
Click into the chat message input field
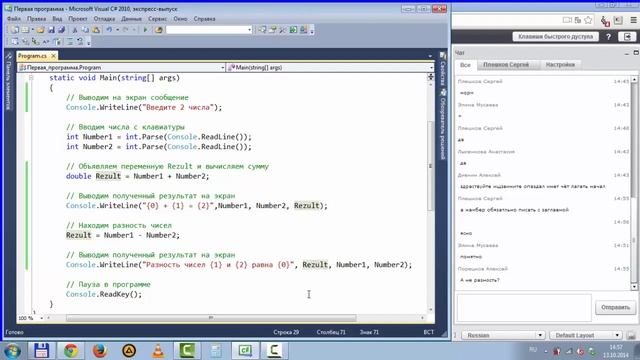click(x=524, y=307)
